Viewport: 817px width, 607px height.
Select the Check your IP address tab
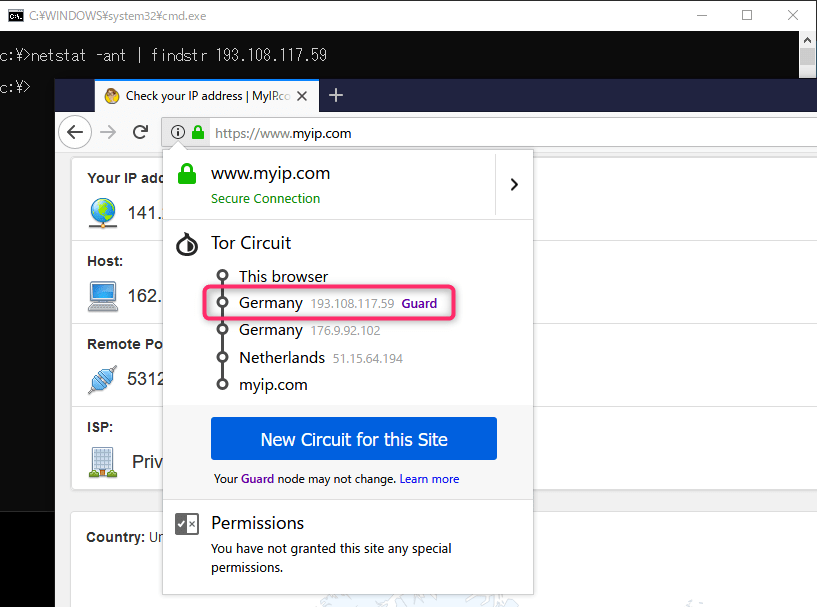point(207,96)
